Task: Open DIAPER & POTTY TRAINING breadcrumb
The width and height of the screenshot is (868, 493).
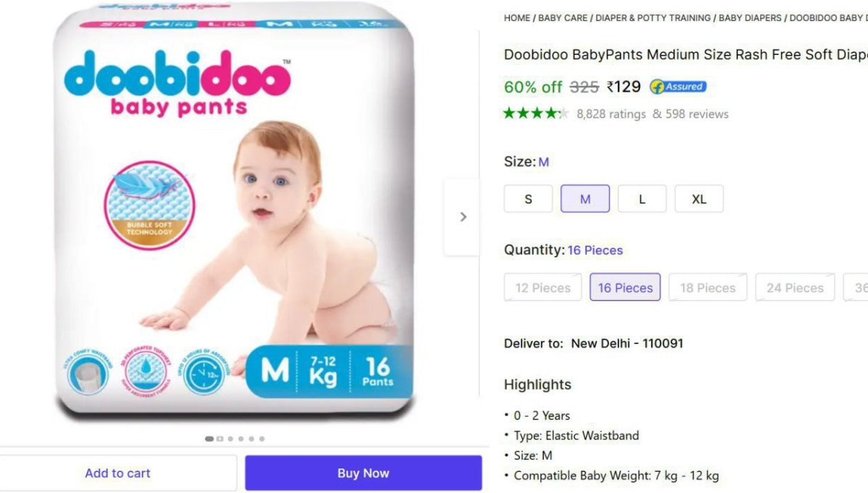Action: coord(653,18)
